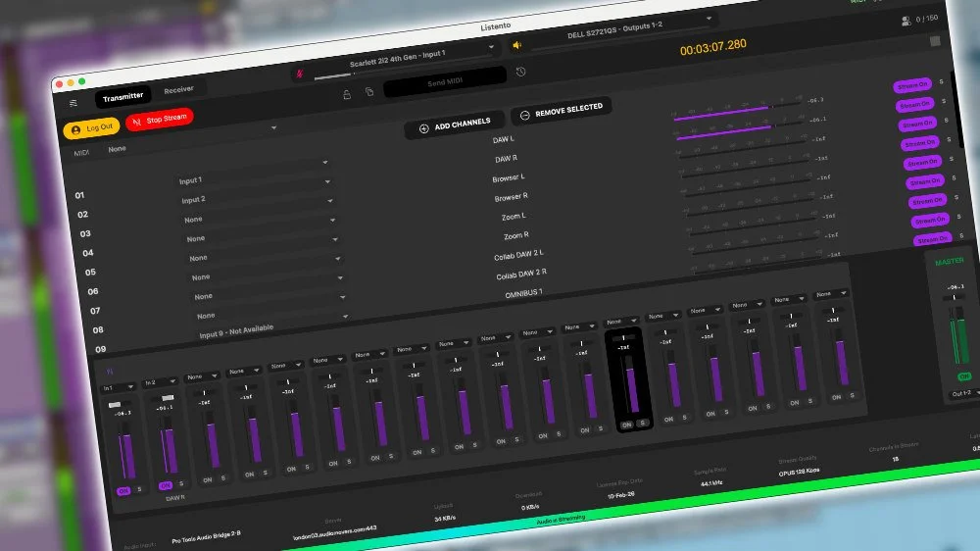Solo the highlighted black mixer strip
The image size is (980, 551).
(x=642, y=423)
